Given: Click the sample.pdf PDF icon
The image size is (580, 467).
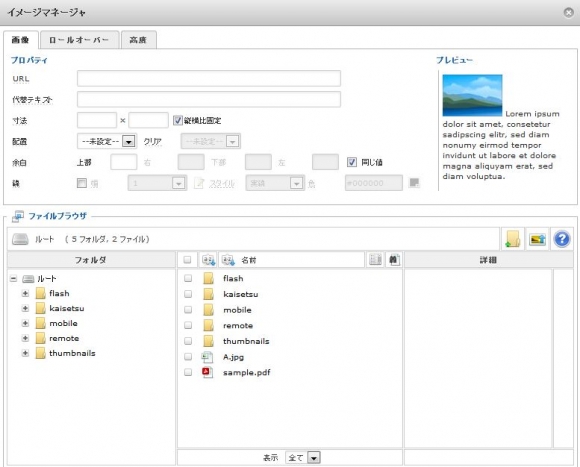Looking at the screenshot, I should tap(207, 372).
